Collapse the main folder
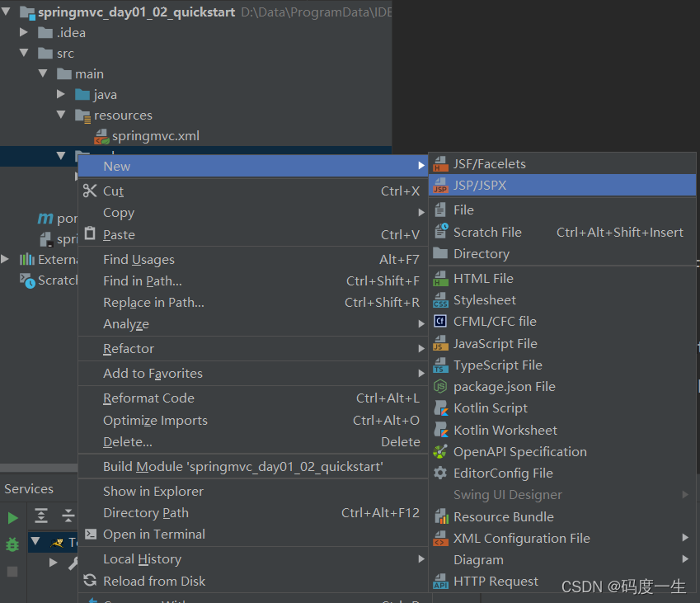700x603 pixels. [43, 73]
